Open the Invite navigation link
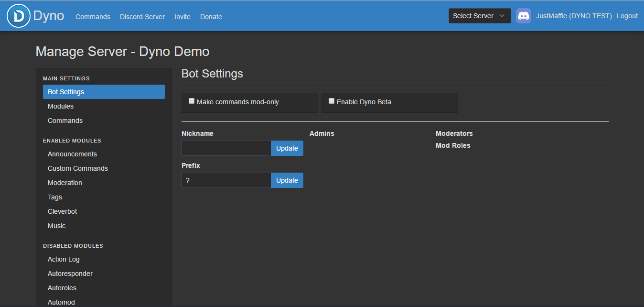644x307 pixels. pyautogui.click(x=182, y=17)
